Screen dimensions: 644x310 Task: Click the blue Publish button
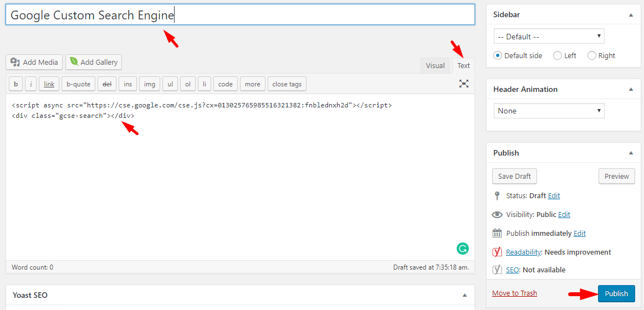tap(616, 293)
